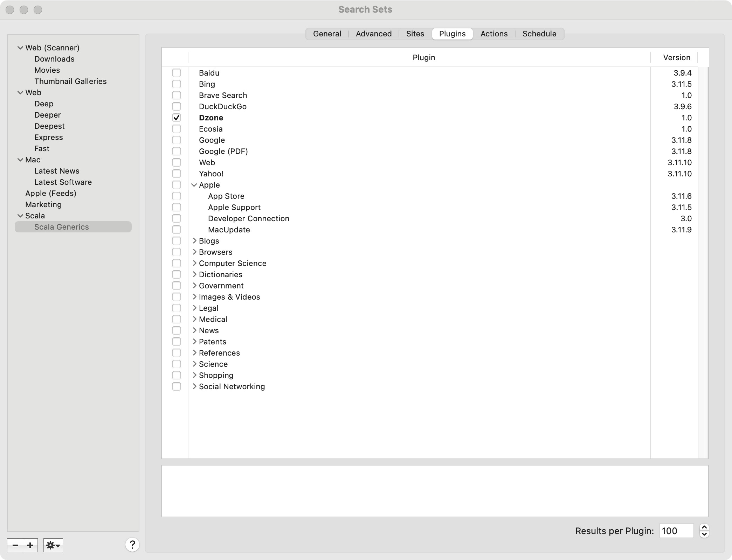Select Latest News in sidebar
The width and height of the screenshot is (732, 560).
pos(57,171)
